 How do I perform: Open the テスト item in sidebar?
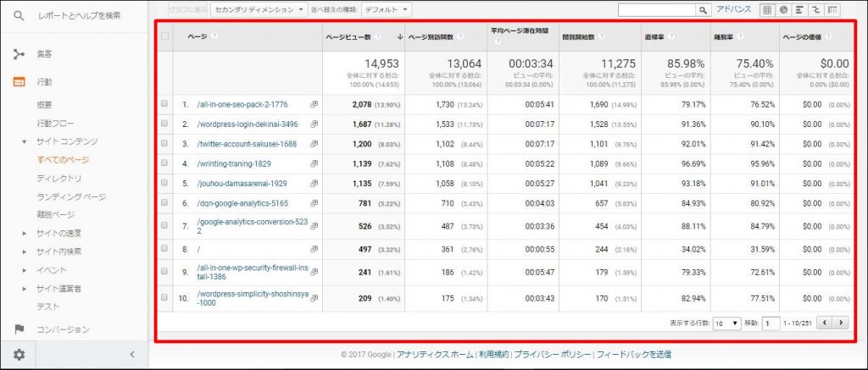48,306
